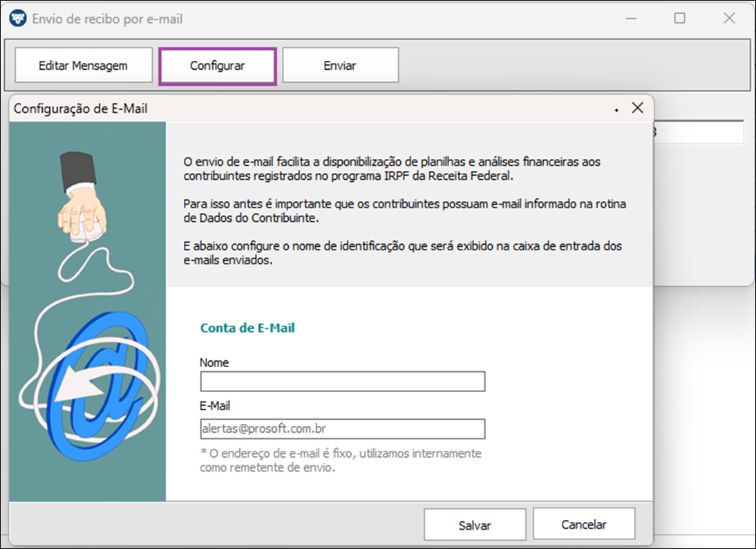Click the Enviar button
Screen dimensions: 756x549
(341, 65)
